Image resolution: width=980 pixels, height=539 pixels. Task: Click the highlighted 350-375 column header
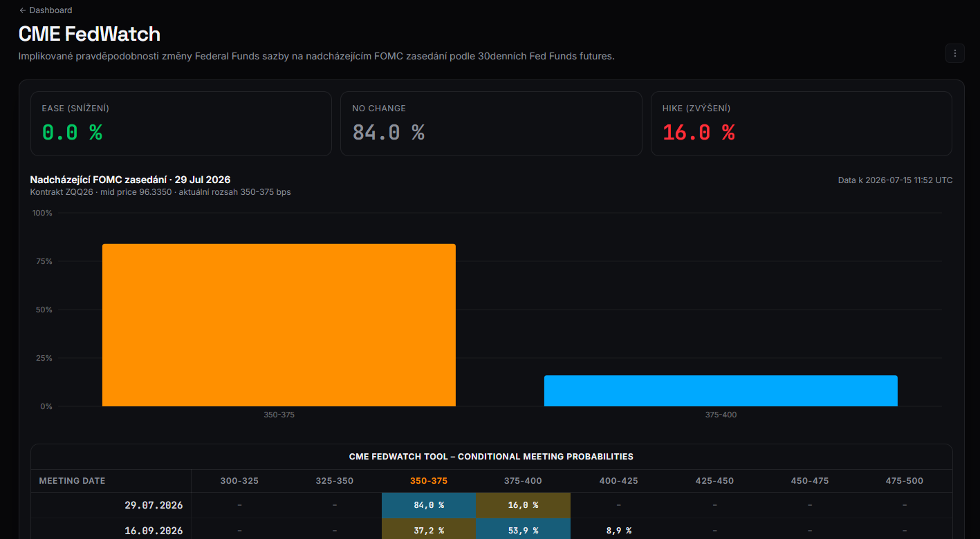coord(429,481)
